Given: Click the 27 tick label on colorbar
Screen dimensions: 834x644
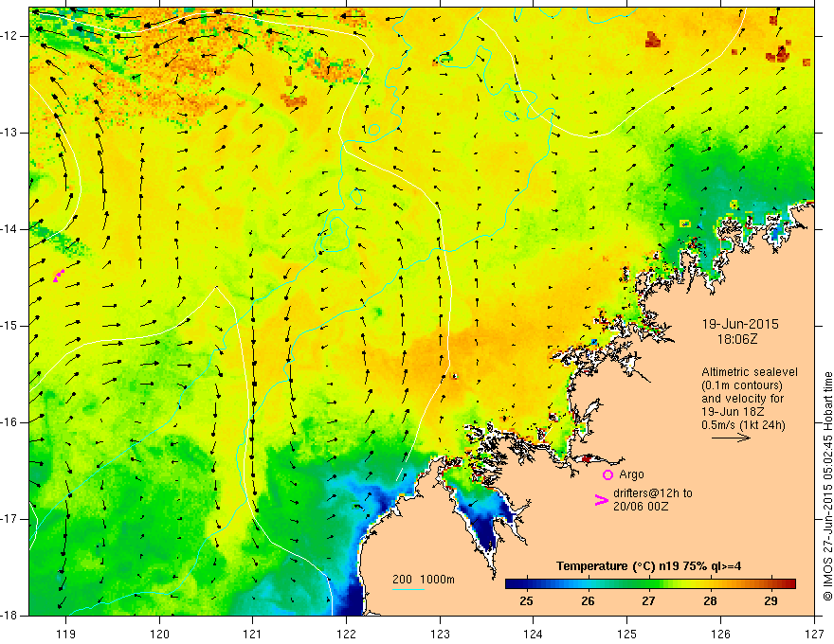Looking at the screenshot, I should point(648,601).
